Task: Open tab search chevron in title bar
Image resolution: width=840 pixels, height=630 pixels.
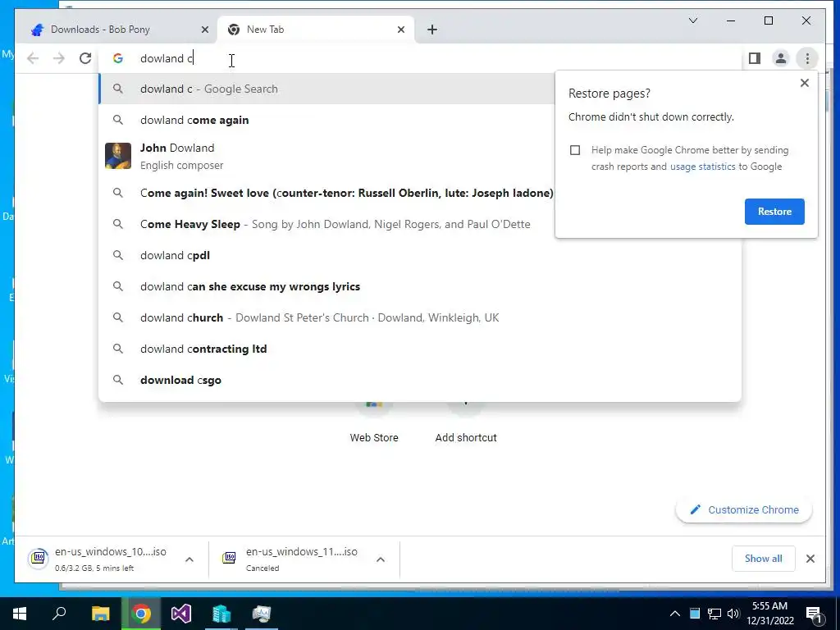Action: point(692,21)
